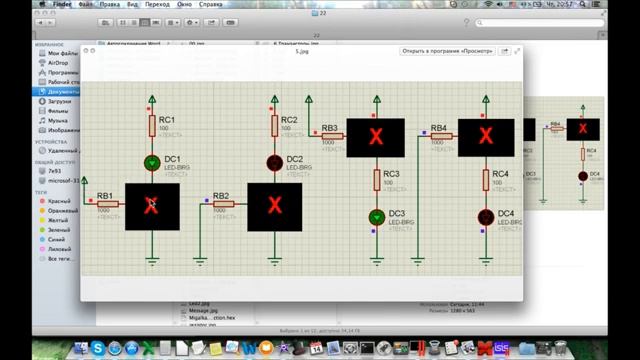Viewport: 640px width, 360px height.
Task: Go back in Finder toolbar
Action: click(40, 23)
